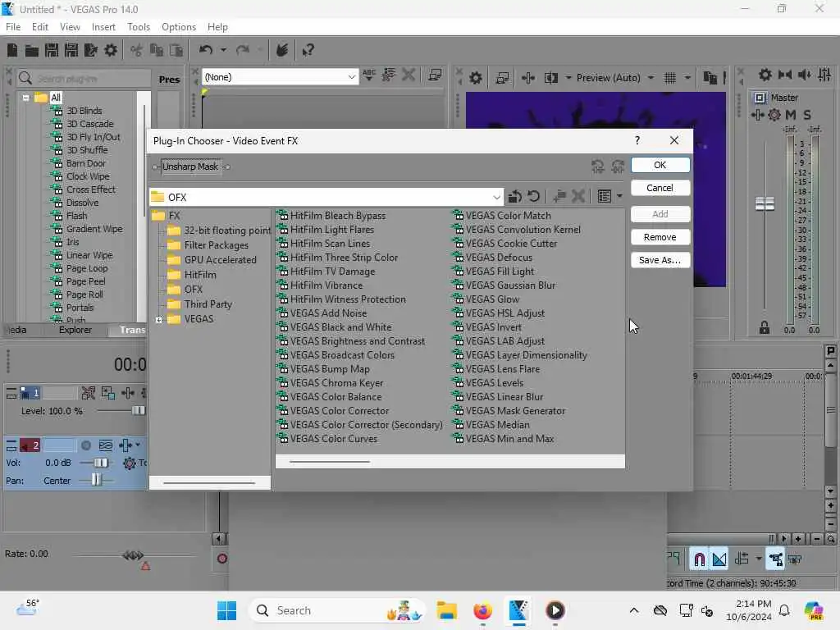Click the track 2 Pan slider
This screenshot has width=840, height=630.
tap(96, 481)
